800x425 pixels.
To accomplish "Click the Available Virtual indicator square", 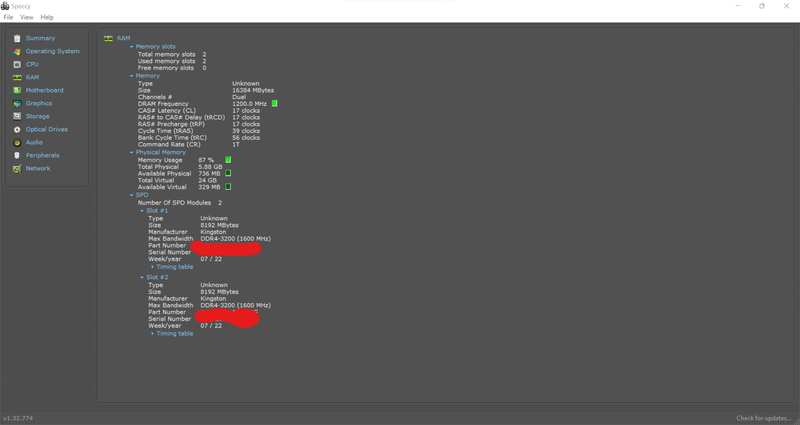I will (228, 187).
